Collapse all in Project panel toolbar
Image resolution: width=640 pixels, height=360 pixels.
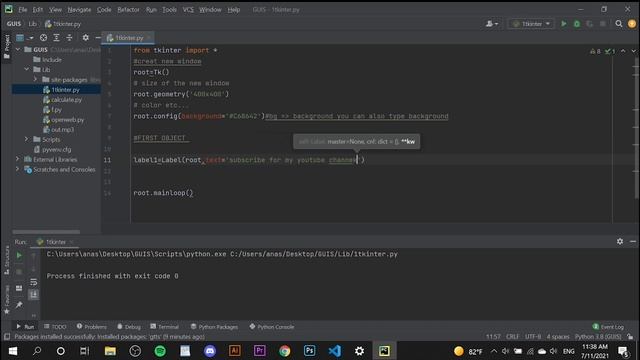point(69,38)
